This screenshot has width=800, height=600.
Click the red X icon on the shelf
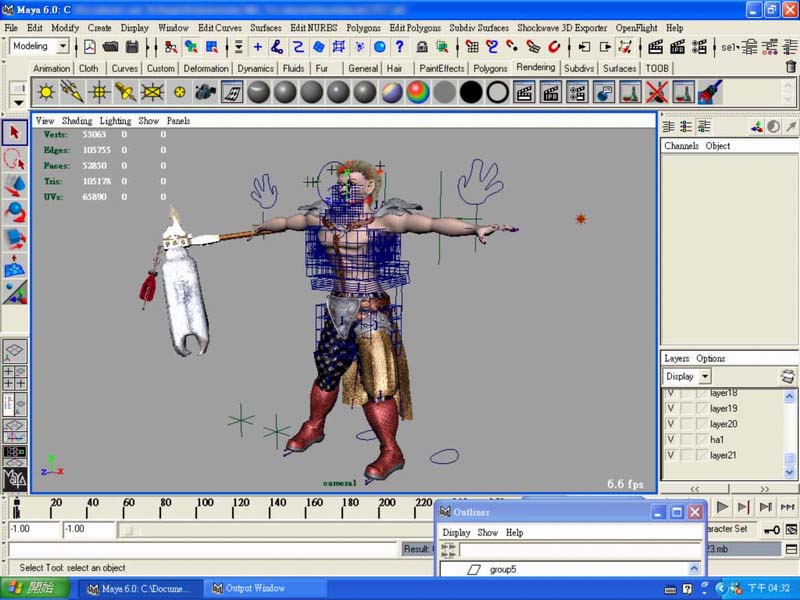tap(657, 92)
